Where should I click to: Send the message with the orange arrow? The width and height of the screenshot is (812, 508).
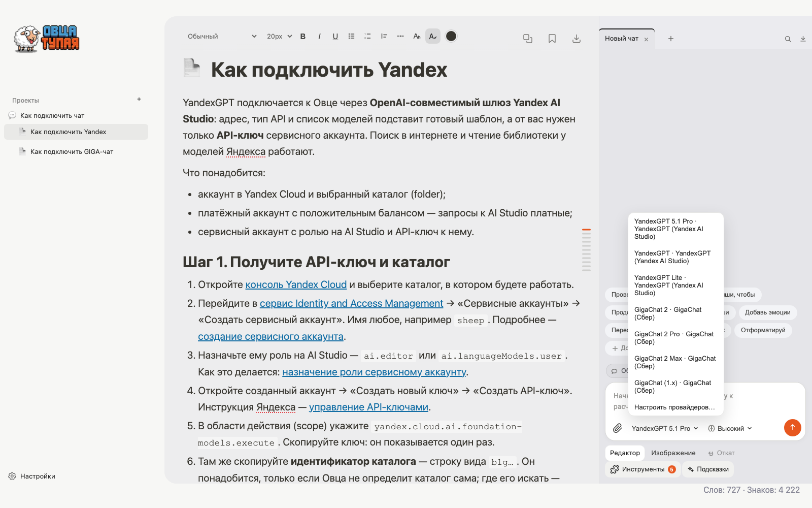pos(792,428)
